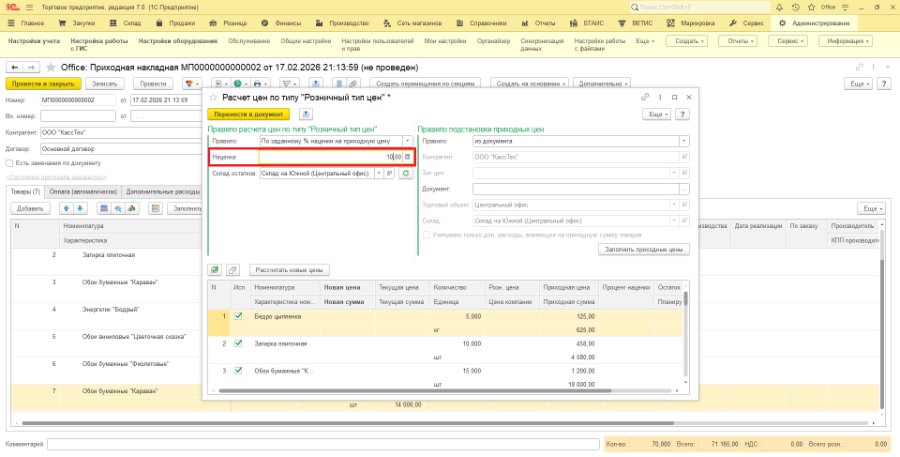900x457 pixels.
Task: Copy link icon in calculation dialog header
Action: click(x=645, y=98)
